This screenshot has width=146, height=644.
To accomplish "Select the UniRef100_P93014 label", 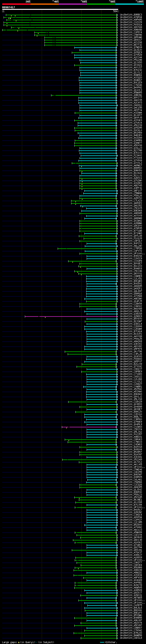I will pyautogui.click(x=131, y=25).
